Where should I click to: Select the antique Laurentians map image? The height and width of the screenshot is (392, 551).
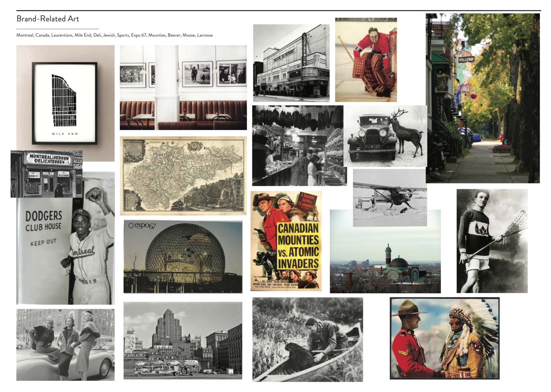point(183,176)
